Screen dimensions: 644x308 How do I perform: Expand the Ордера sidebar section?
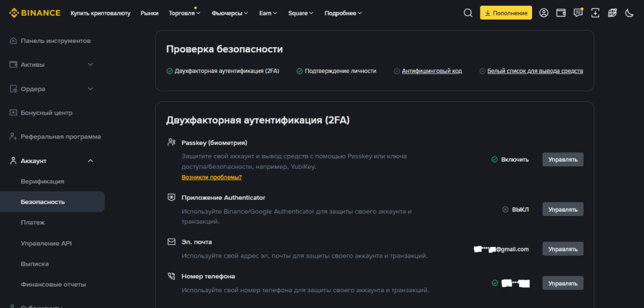pos(91,89)
